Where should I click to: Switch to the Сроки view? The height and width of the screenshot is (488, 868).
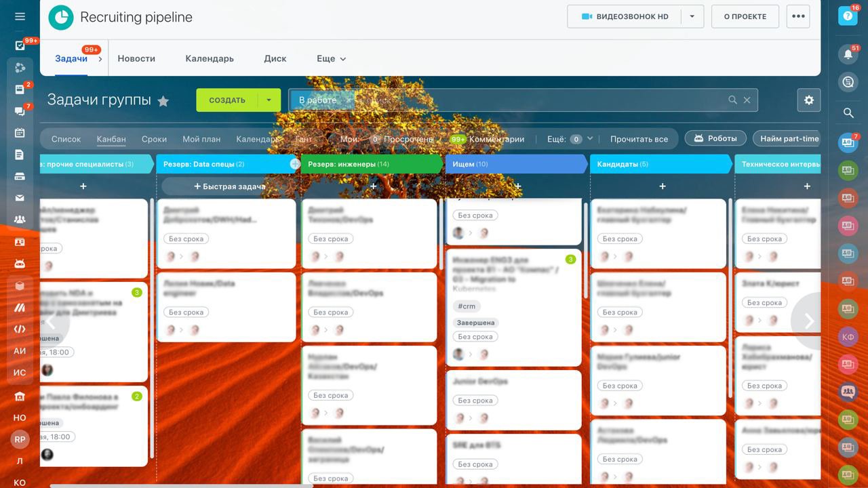click(x=154, y=139)
